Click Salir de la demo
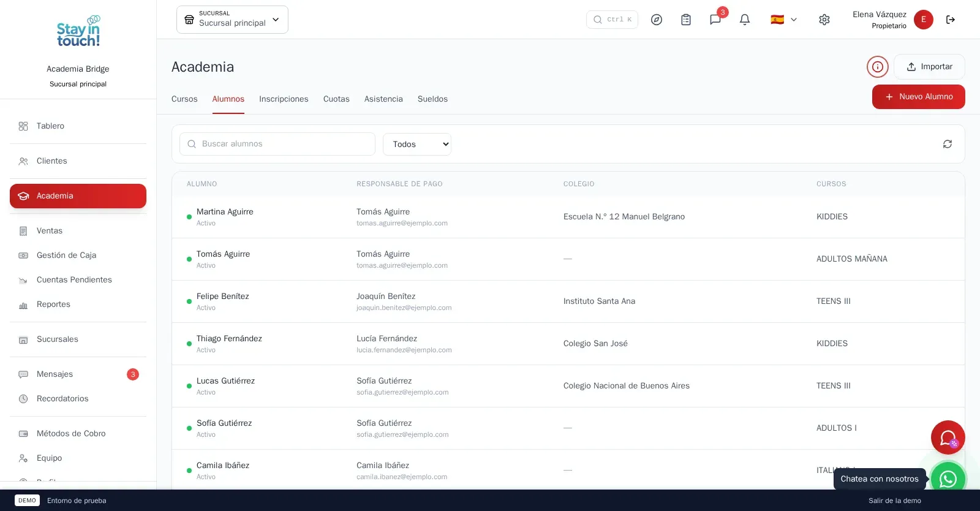The width and height of the screenshot is (980, 511). coord(895,501)
